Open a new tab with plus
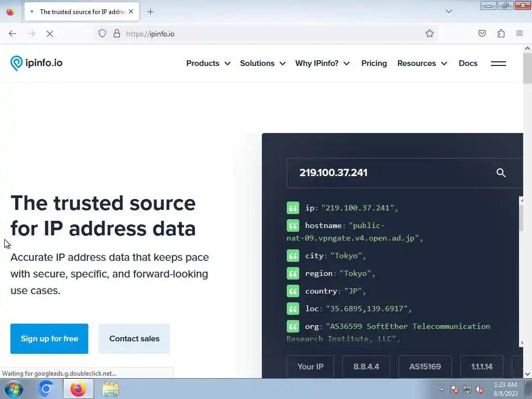This screenshot has width=532, height=399. coord(150,12)
